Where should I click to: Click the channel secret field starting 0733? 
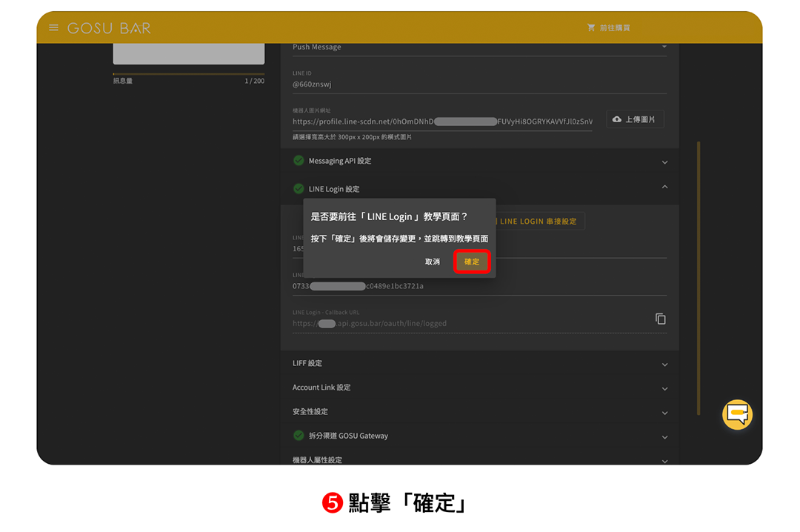(x=479, y=286)
